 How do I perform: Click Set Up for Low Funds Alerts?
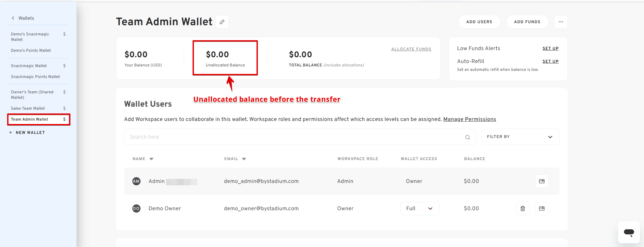pos(550,48)
